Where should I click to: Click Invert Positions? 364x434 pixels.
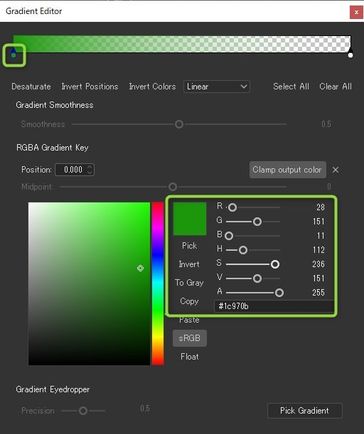click(x=90, y=87)
